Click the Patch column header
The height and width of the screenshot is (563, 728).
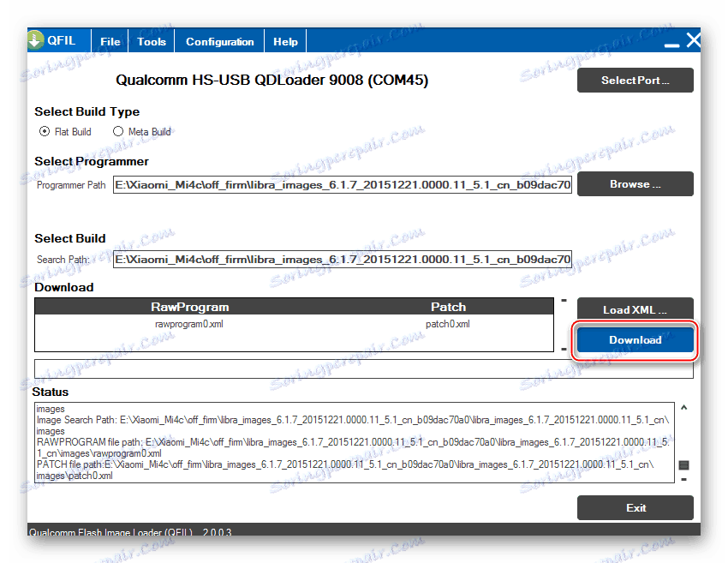coord(448,307)
